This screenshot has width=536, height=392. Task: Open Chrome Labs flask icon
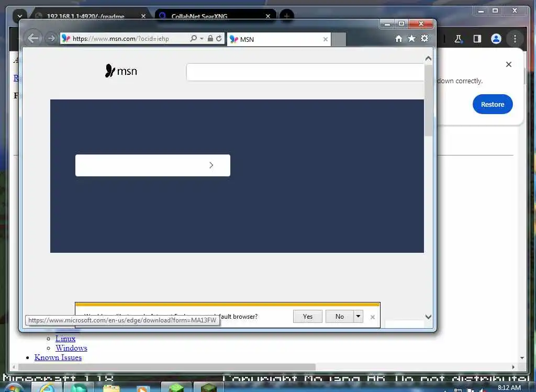[458, 39]
